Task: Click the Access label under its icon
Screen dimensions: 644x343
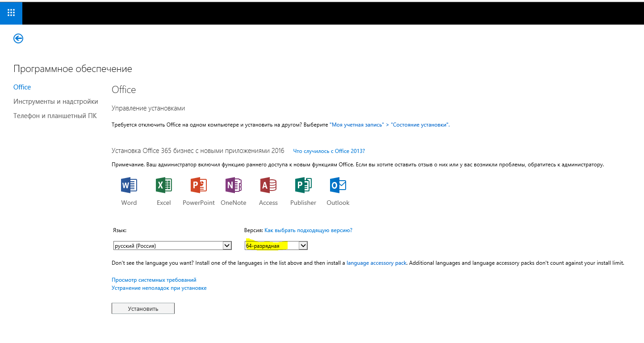Action: pos(268,203)
